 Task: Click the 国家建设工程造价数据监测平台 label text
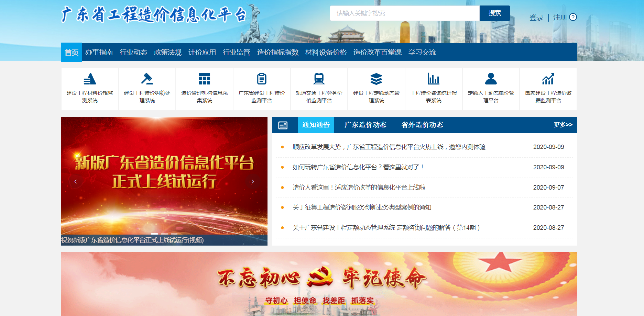548,97
